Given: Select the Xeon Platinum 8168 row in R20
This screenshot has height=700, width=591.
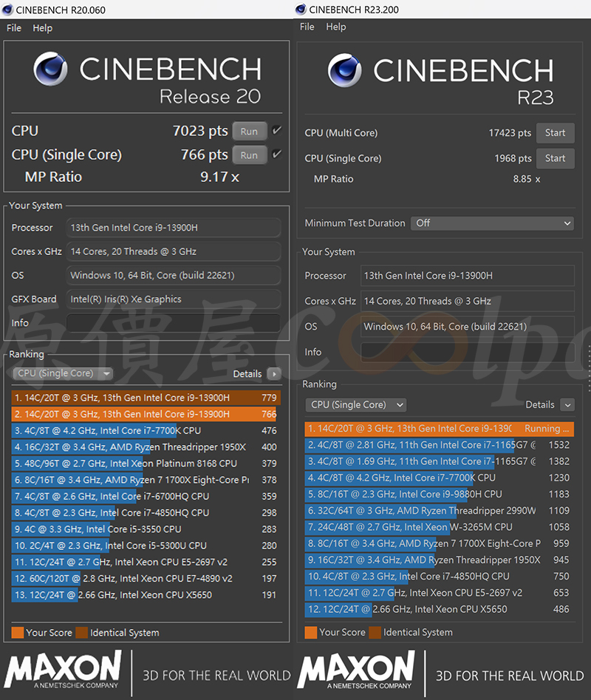Looking at the screenshot, I should pyautogui.click(x=146, y=463).
